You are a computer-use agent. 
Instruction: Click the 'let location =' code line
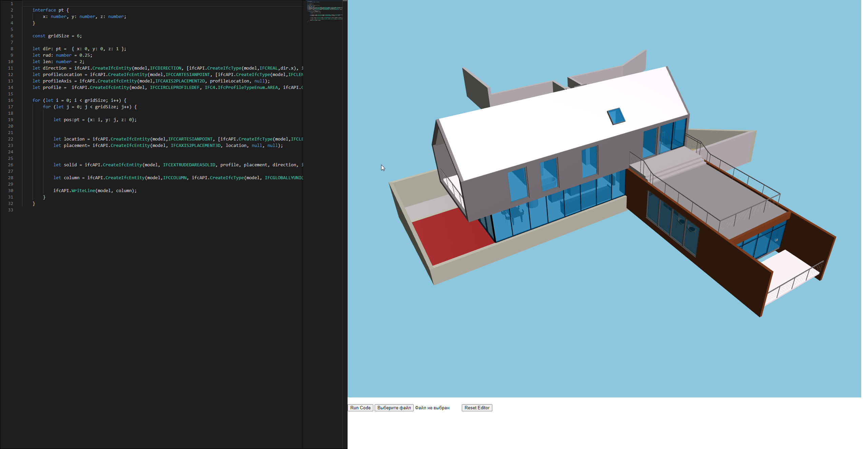[x=178, y=139]
